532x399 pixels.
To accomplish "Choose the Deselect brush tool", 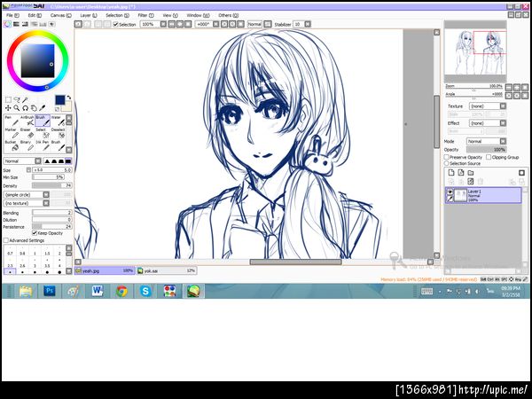I will 58,133.
